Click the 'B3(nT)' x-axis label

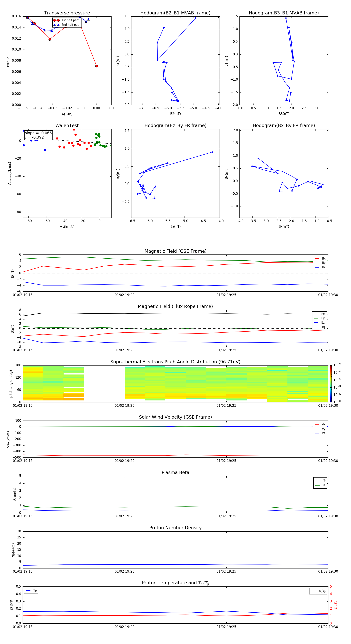284,114
